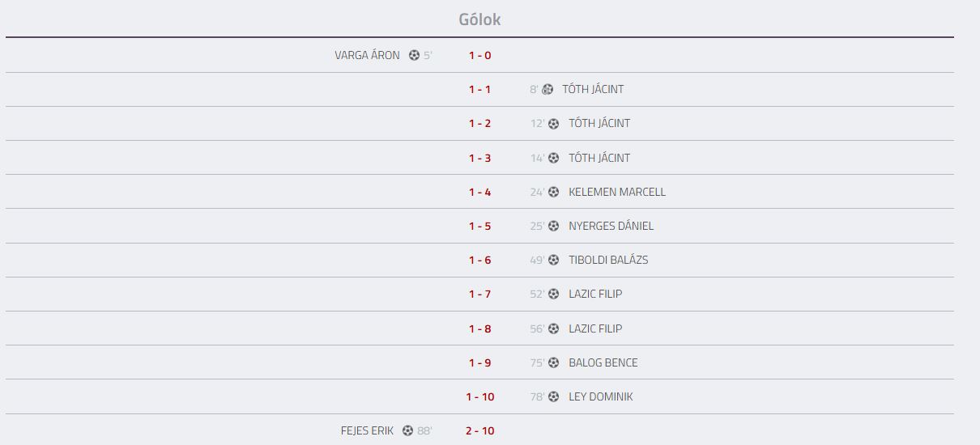This screenshot has width=980, height=445.
Task: Click the ball icon at Kelemen Marcell's 24' goal
Action: point(554,193)
